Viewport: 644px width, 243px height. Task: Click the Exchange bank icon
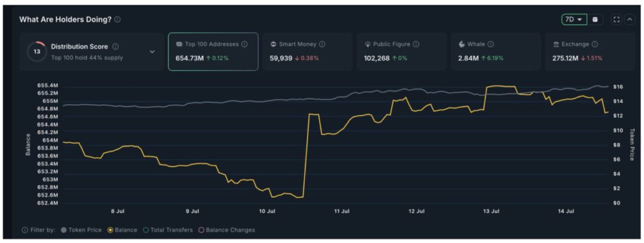[x=556, y=44]
